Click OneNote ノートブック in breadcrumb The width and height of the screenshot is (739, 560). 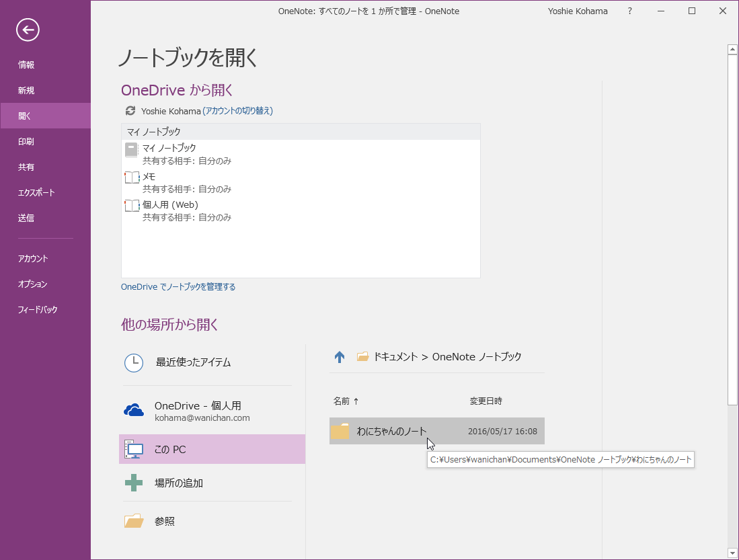pos(477,357)
